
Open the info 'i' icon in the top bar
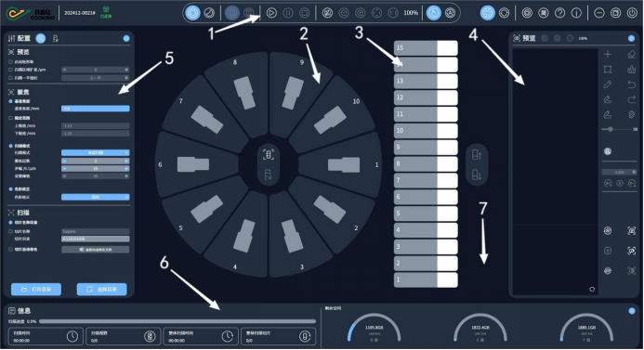576,13
